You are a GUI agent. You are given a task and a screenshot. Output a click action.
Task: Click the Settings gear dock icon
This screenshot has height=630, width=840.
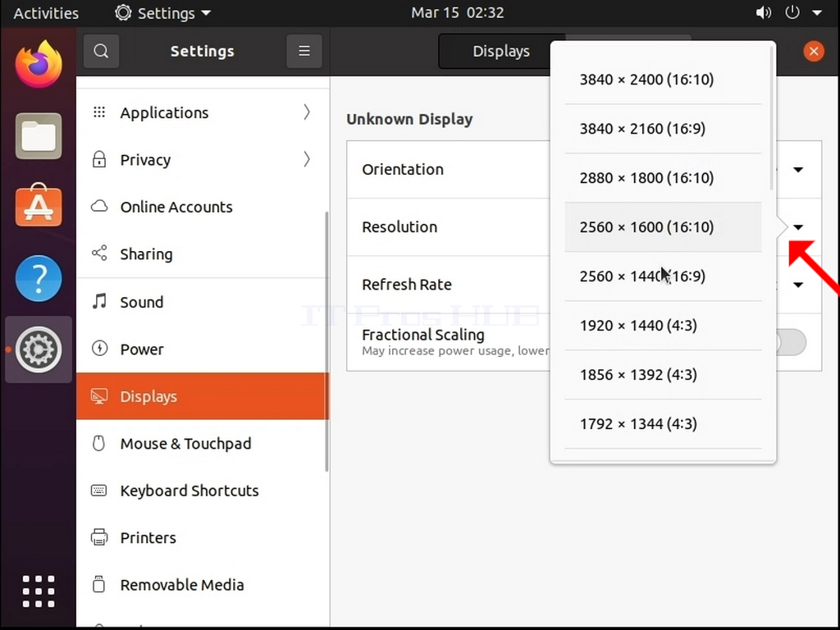coord(39,349)
